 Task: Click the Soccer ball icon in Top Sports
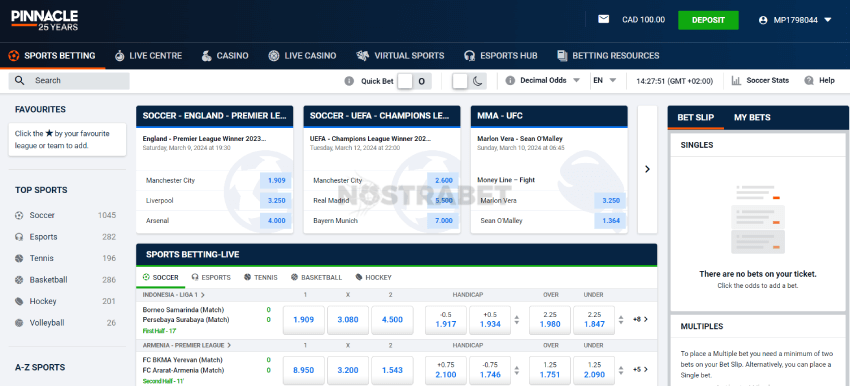click(20, 215)
